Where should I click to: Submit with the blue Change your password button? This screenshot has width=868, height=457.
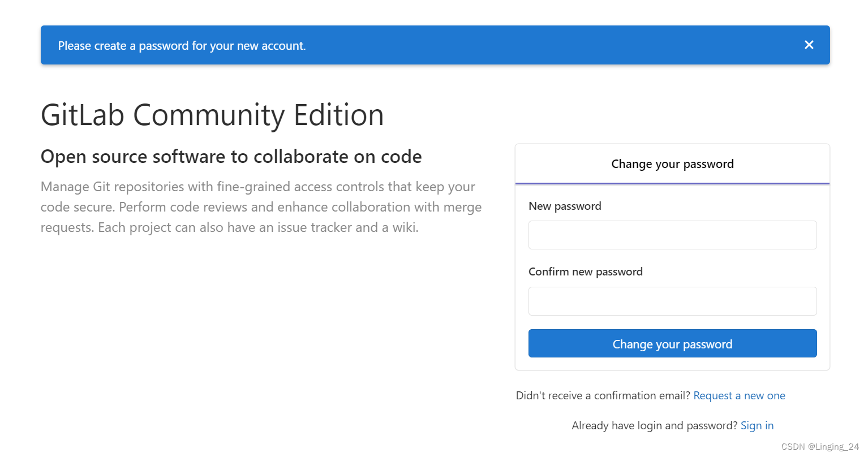tap(672, 343)
